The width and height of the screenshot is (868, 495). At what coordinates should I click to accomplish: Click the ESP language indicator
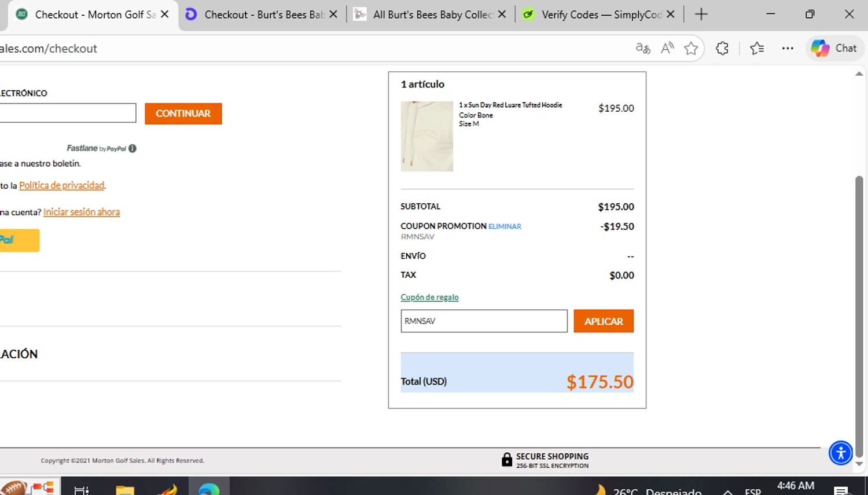point(753,492)
